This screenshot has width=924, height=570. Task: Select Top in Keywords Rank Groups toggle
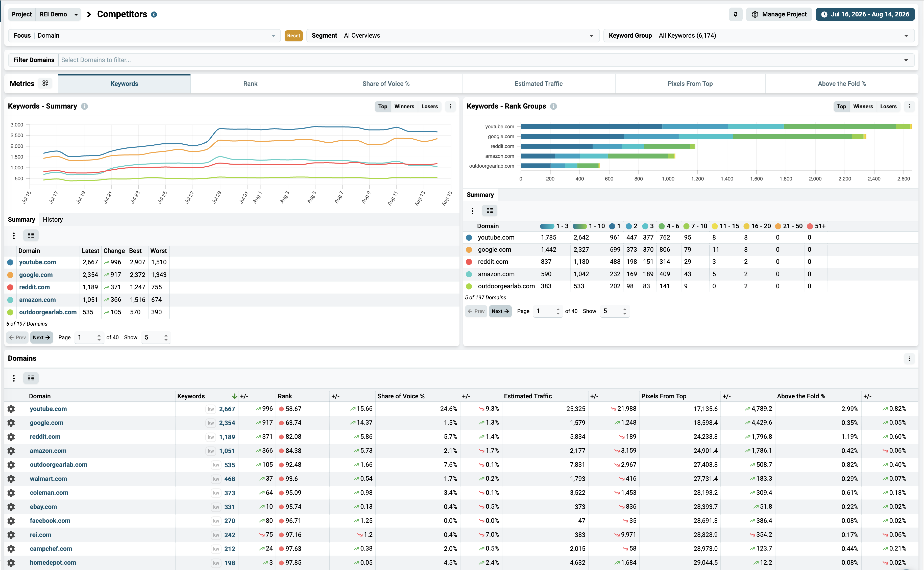[841, 106]
